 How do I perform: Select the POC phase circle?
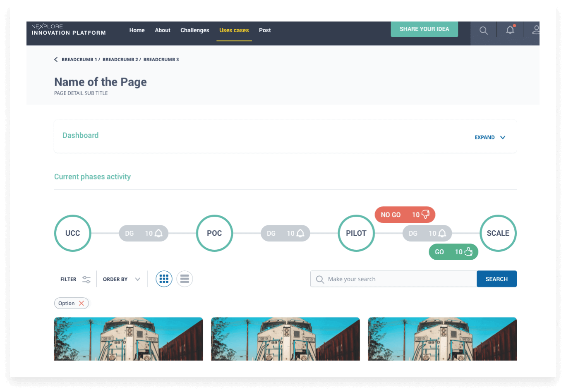click(214, 233)
